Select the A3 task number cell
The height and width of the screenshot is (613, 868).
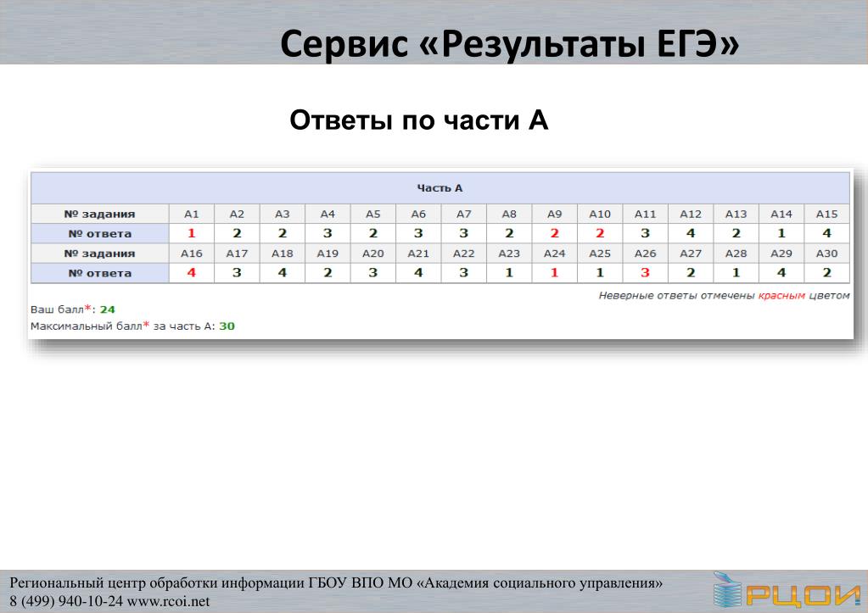pyautogui.click(x=283, y=215)
